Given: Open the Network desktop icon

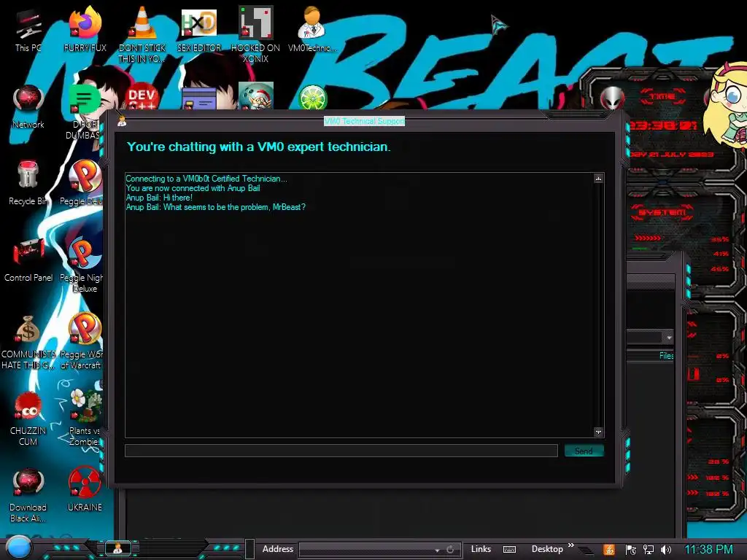Looking at the screenshot, I should (28, 106).
